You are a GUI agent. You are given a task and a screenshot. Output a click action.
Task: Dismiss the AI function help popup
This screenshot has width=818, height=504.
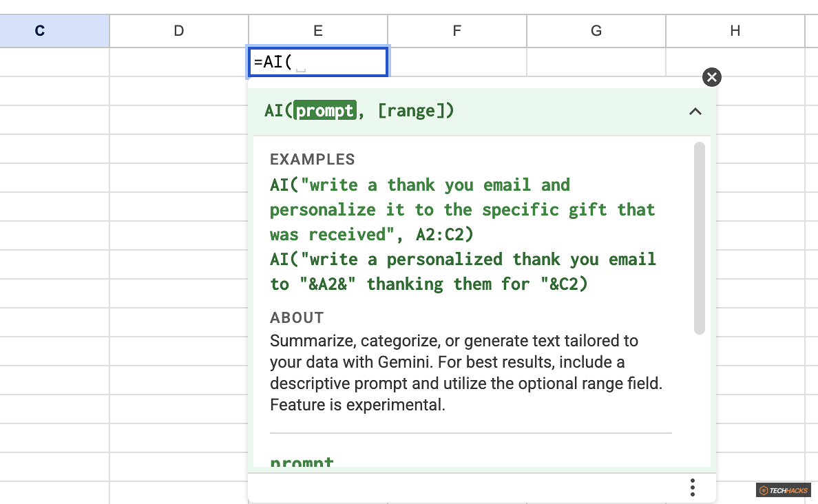point(711,77)
